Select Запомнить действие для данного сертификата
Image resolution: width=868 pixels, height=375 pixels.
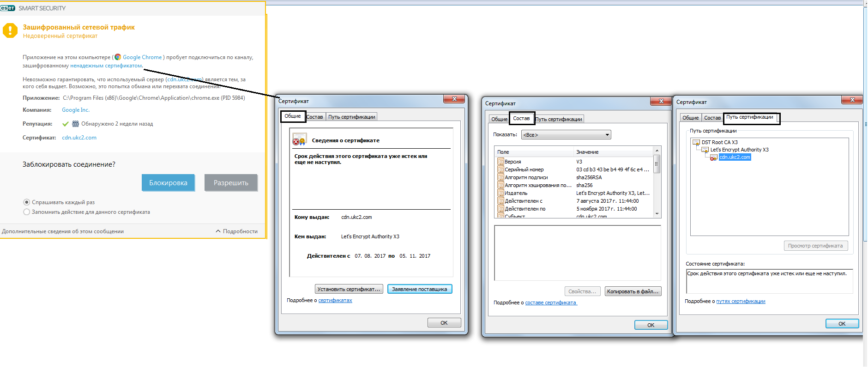pyautogui.click(x=26, y=212)
